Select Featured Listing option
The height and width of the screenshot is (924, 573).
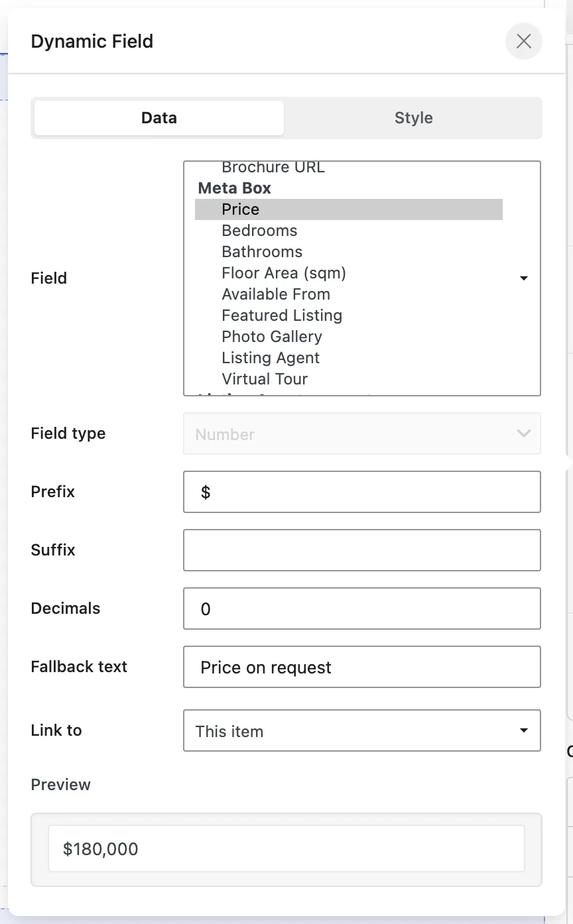click(x=349, y=316)
